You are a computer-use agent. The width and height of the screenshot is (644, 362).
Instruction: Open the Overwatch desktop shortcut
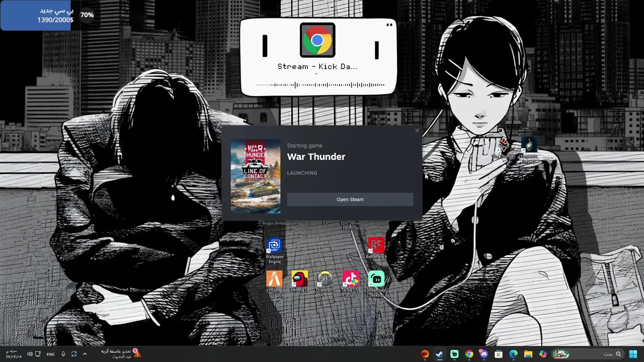coord(325,282)
